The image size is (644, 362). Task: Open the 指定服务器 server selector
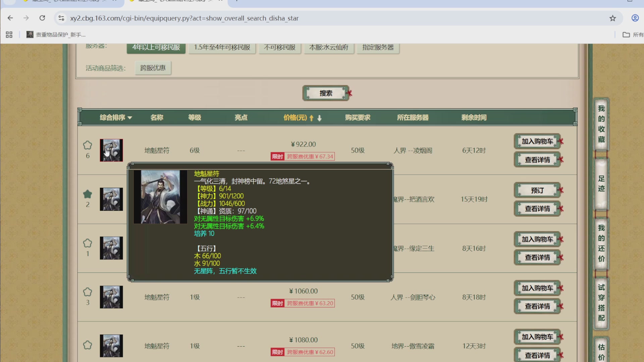tap(378, 47)
